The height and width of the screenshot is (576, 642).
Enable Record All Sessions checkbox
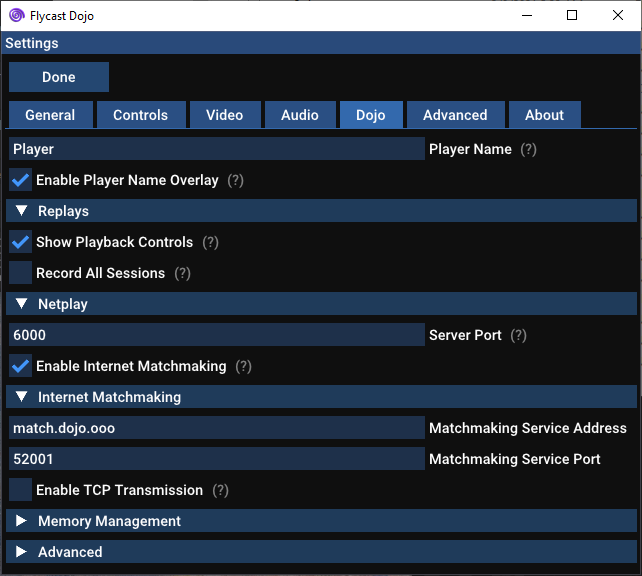pos(20,273)
